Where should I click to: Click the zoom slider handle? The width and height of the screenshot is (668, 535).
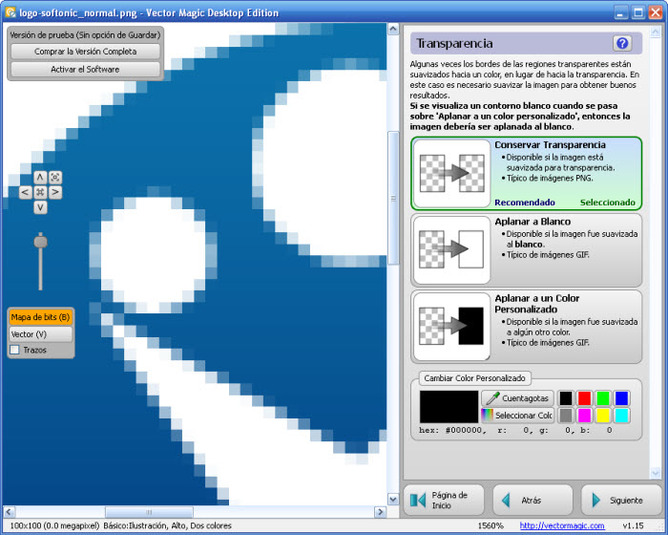click(x=40, y=241)
